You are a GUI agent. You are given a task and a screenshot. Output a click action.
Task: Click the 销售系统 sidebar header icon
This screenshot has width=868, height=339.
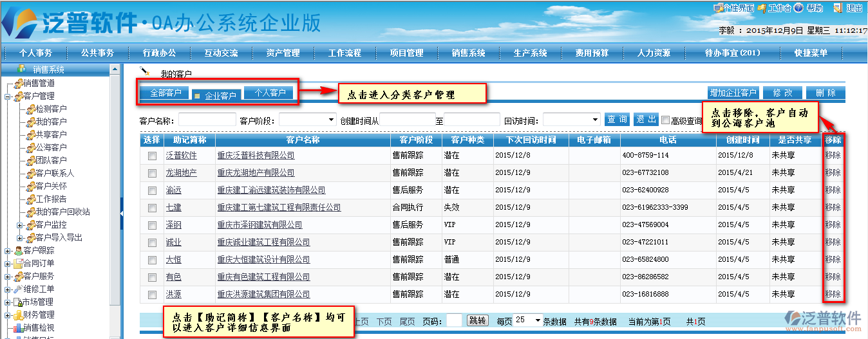click(21, 69)
